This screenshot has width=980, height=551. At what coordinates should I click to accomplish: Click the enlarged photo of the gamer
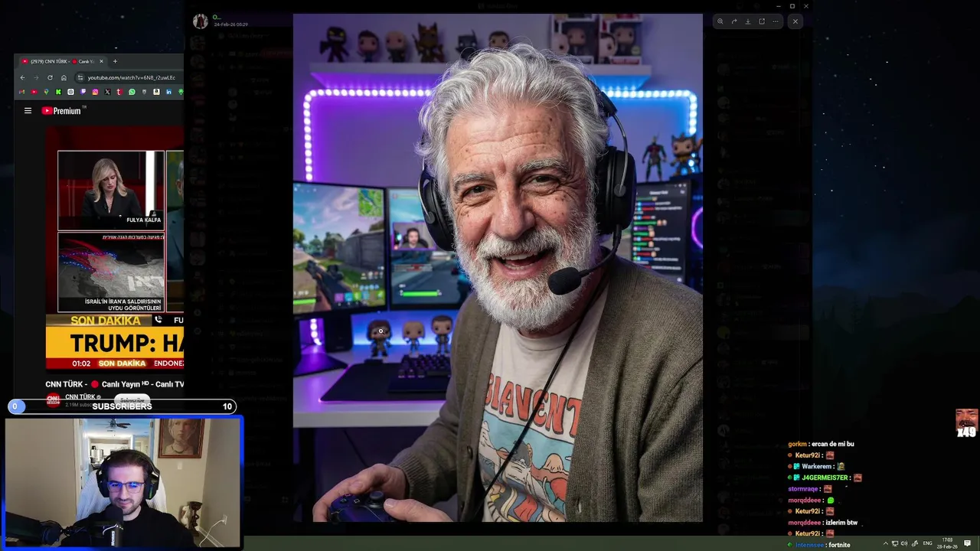tap(498, 268)
